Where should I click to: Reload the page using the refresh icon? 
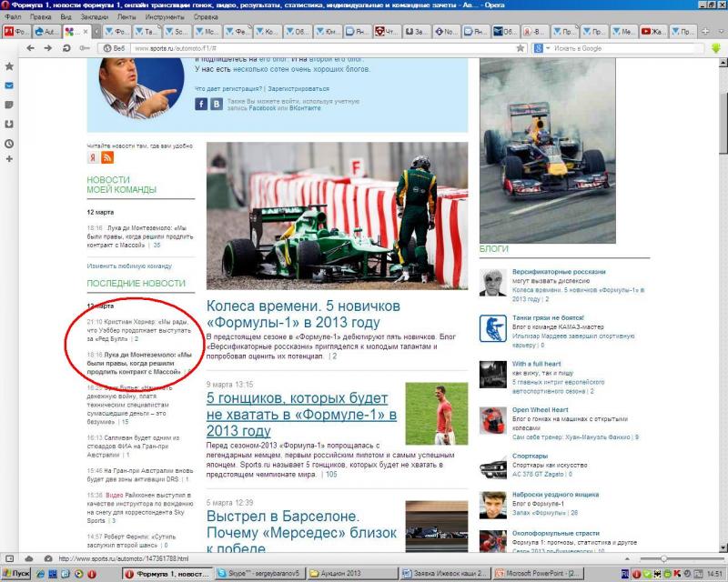tap(66, 48)
